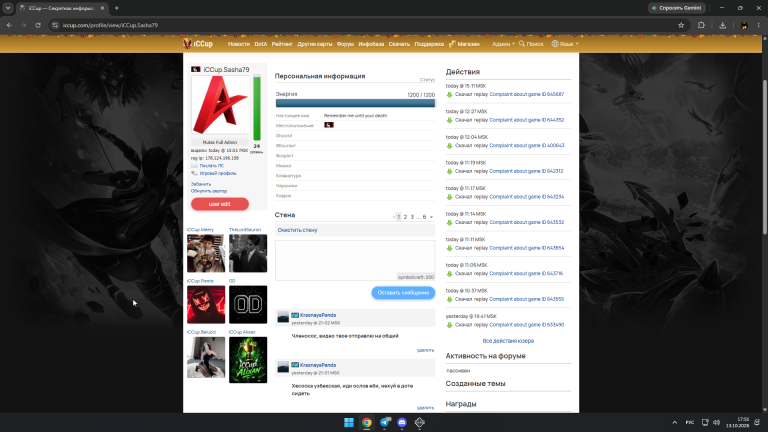
Task: Open a new Chrome tab
Action: tap(117, 8)
